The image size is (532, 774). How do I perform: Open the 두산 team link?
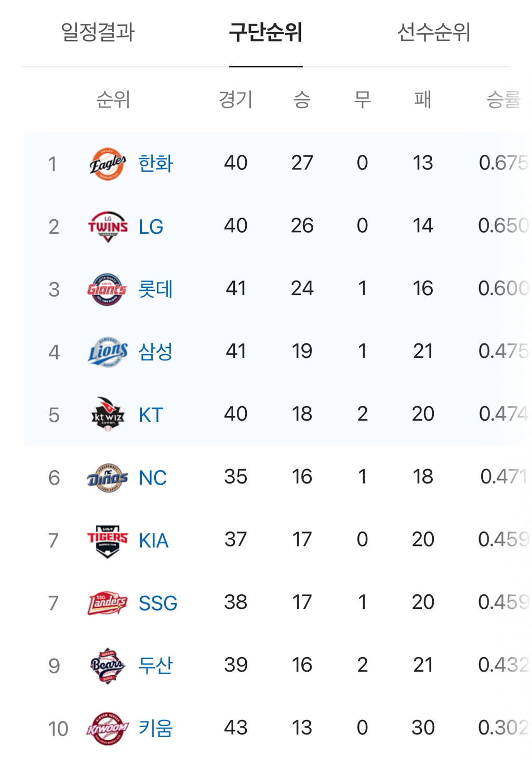[155, 665]
